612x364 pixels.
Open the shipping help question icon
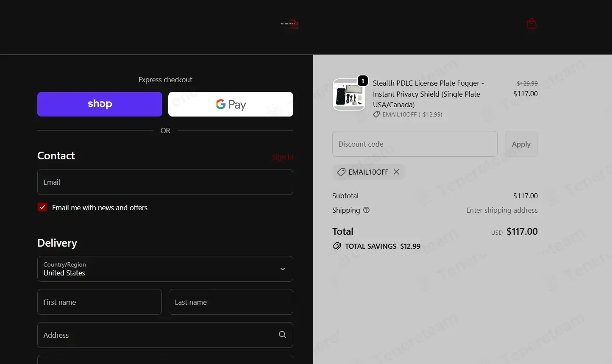[367, 210]
